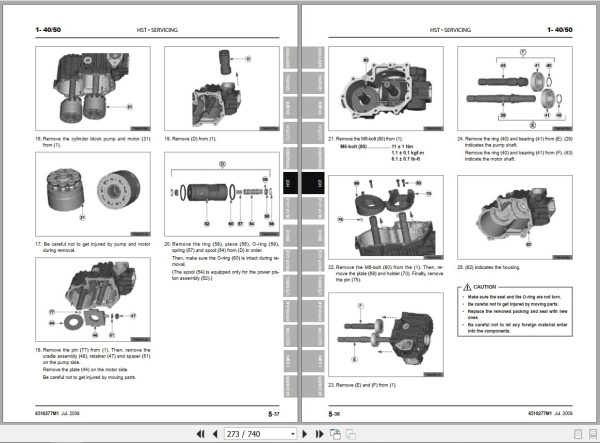
Task: Switch to continuous page layout icon
Action: tap(593, 434)
